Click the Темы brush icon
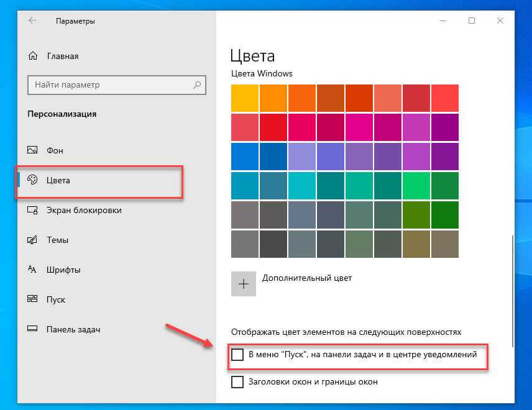The width and height of the screenshot is (532, 410). coord(33,240)
